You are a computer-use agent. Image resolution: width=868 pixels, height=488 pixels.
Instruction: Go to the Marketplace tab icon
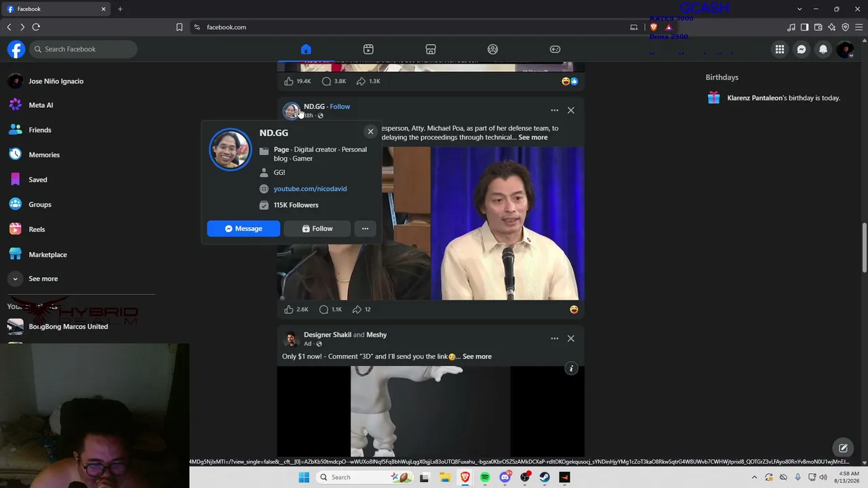431,49
